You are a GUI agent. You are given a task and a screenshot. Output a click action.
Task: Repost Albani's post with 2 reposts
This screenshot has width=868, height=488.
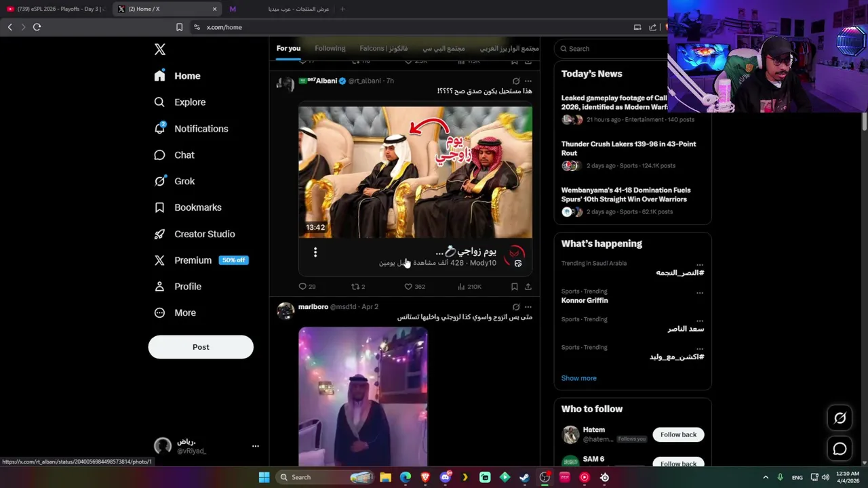point(357,287)
